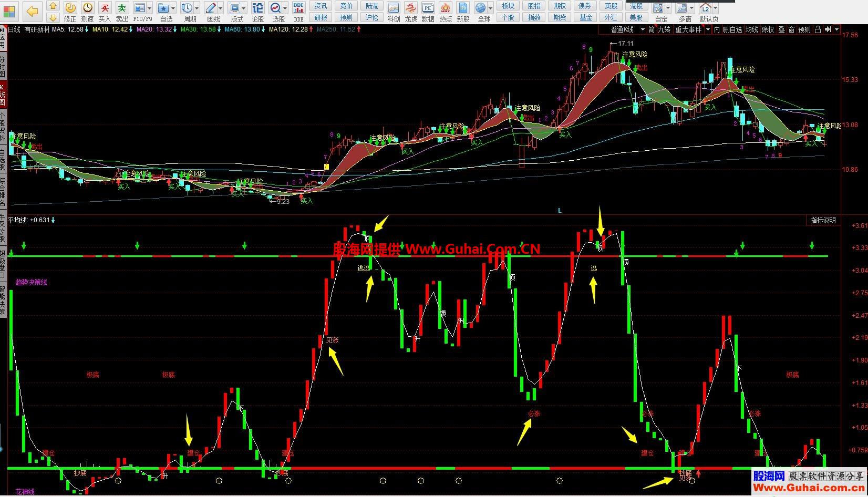
Task: Click the page-down arrow icon
Action: coord(53,17)
